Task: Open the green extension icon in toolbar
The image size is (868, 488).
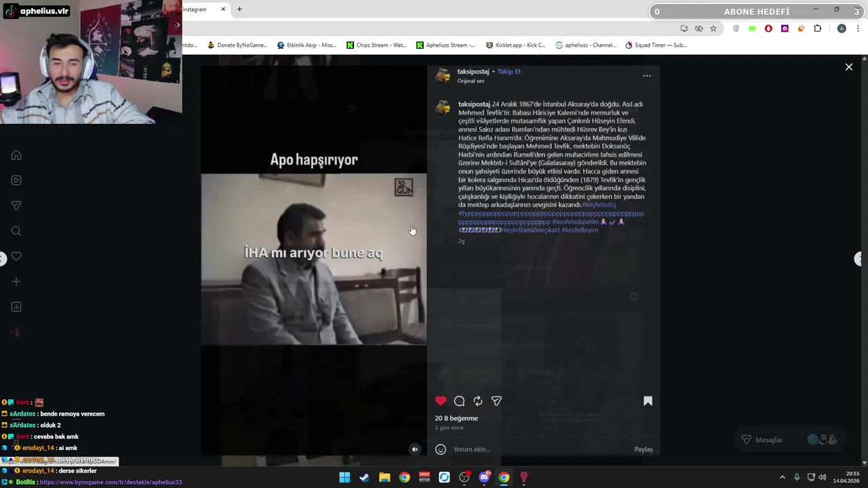Action: (752, 28)
